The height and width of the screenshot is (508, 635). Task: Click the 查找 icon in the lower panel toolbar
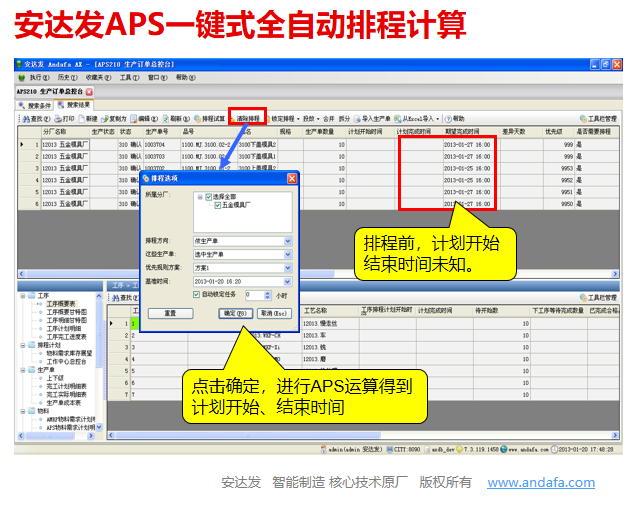click(x=115, y=298)
